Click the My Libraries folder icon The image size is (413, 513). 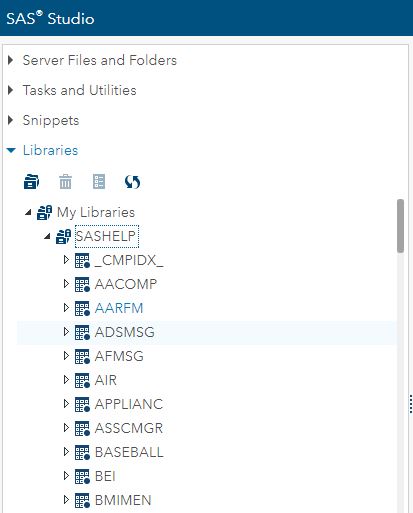[x=44, y=212]
